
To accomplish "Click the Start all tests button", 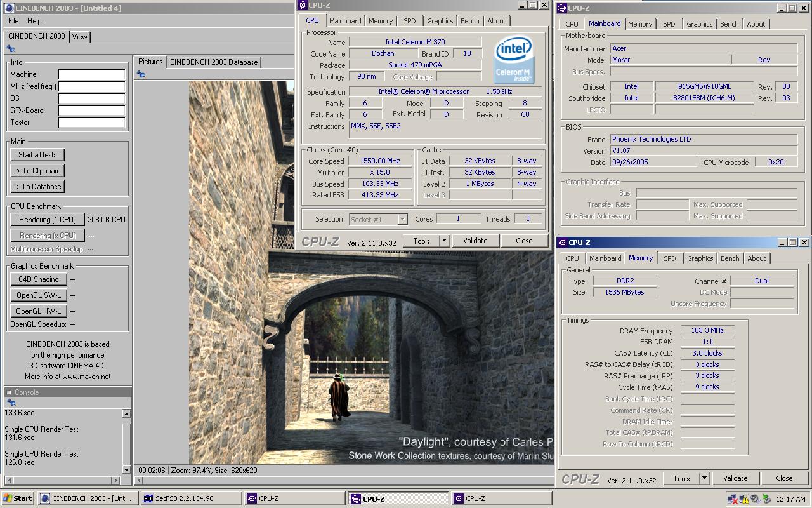I will click(x=37, y=155).
